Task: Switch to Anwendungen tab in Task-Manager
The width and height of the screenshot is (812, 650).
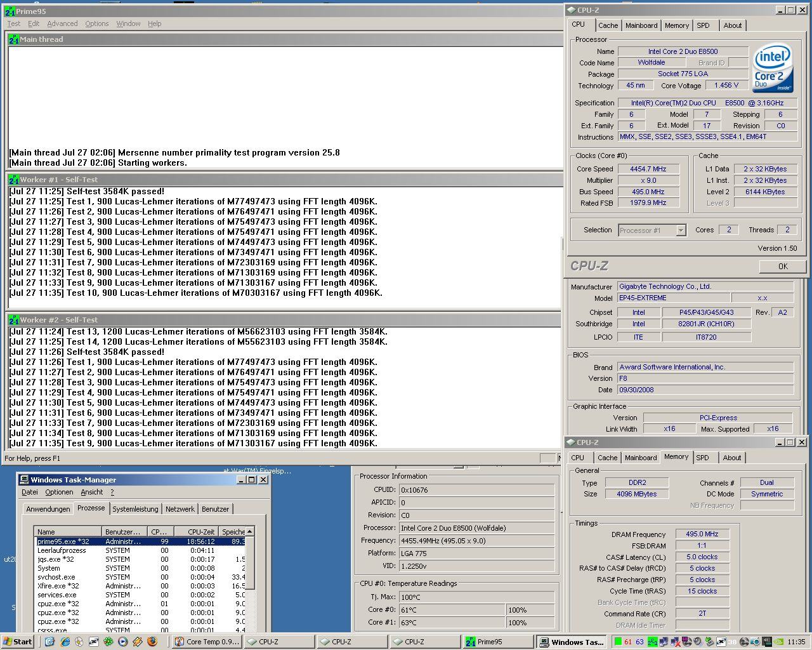Action: [x=48, y=509]
